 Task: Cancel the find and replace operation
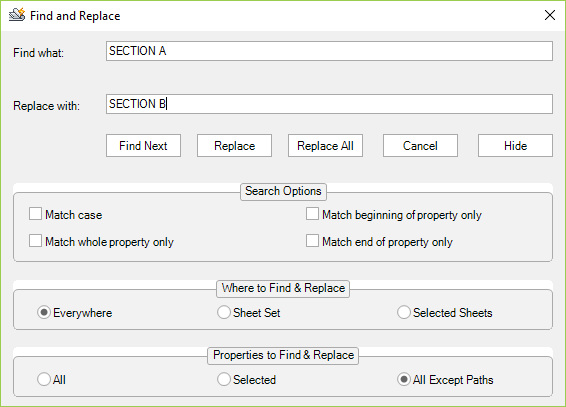point(420,146)
